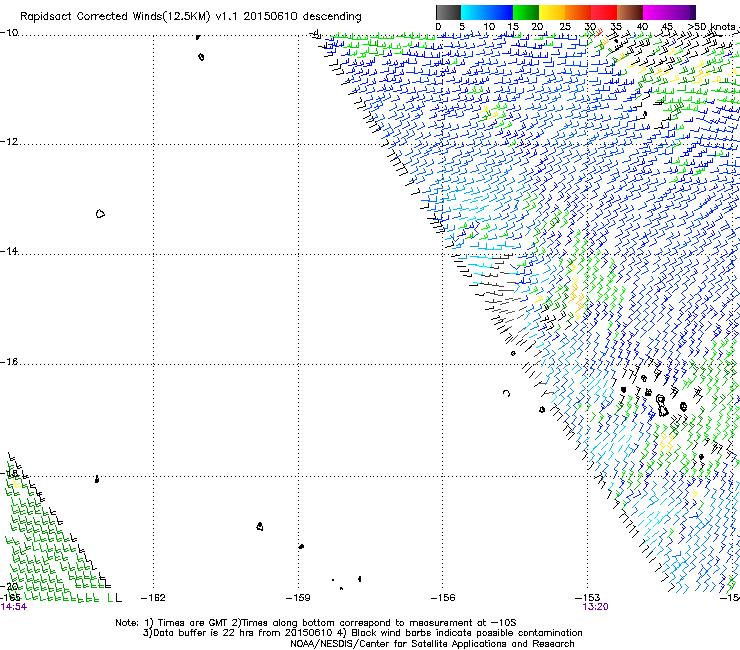Select the gray 0-5 knots color swatch
This screenshot has width=740, height=650.
click(x=448, y=12)
